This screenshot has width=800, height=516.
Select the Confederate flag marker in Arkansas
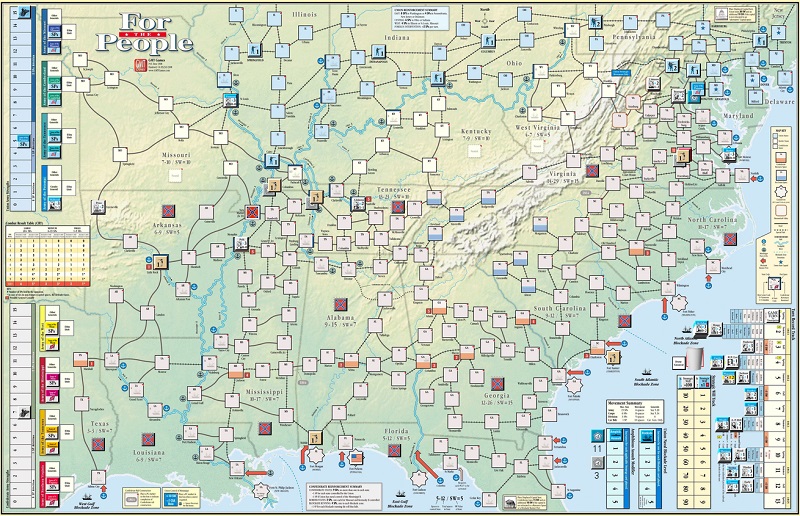click(169, 212)
